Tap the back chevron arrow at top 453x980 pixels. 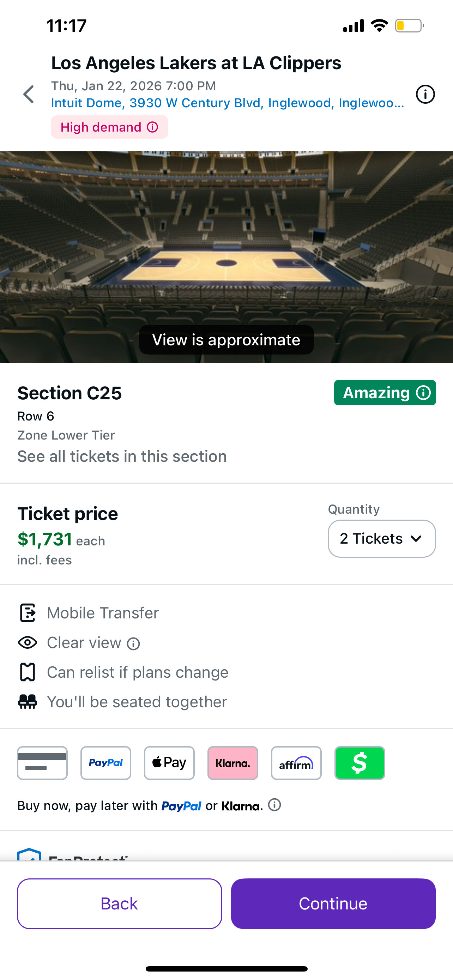pos(29,94)
